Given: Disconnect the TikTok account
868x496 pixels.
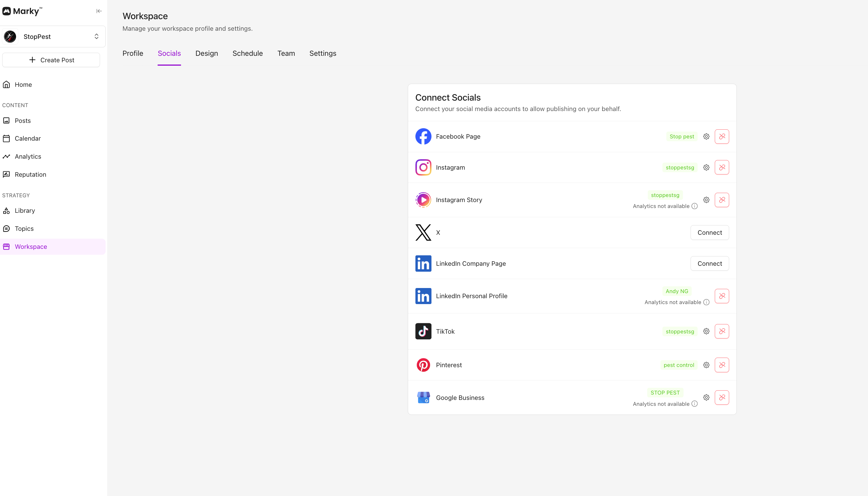Looking at the screenshot, I should [x=722, y=331].
